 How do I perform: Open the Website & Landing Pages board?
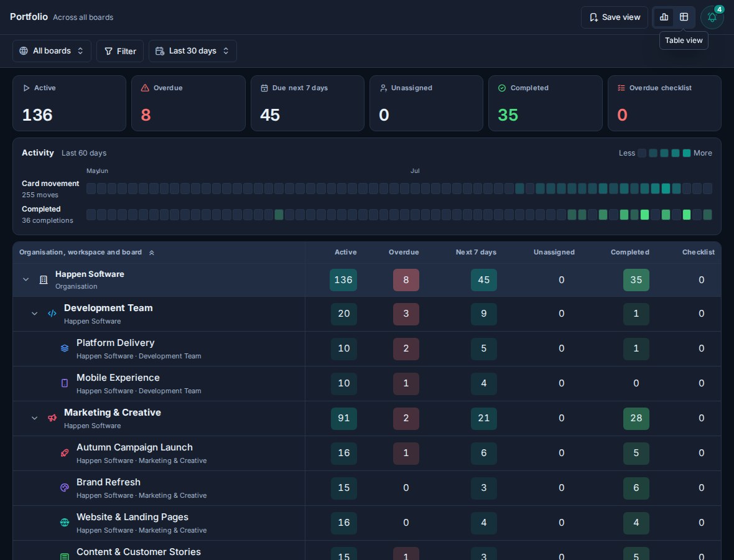pos(132,517)
